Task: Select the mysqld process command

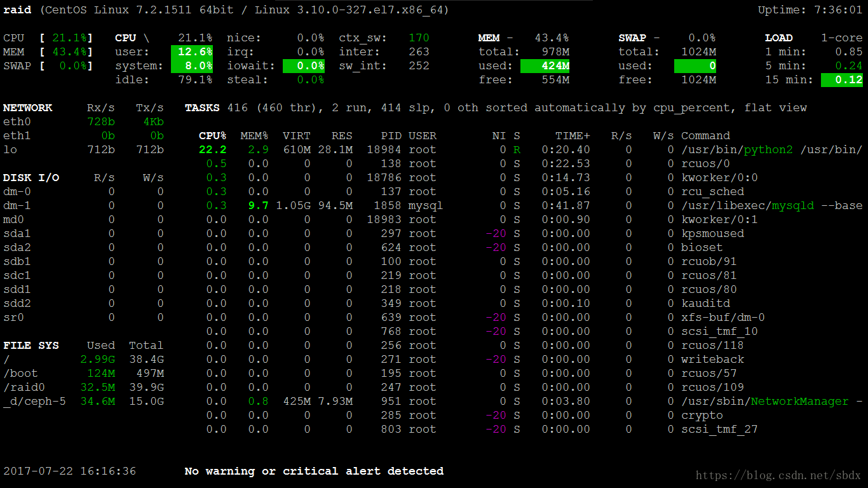Action: (772, 206)
